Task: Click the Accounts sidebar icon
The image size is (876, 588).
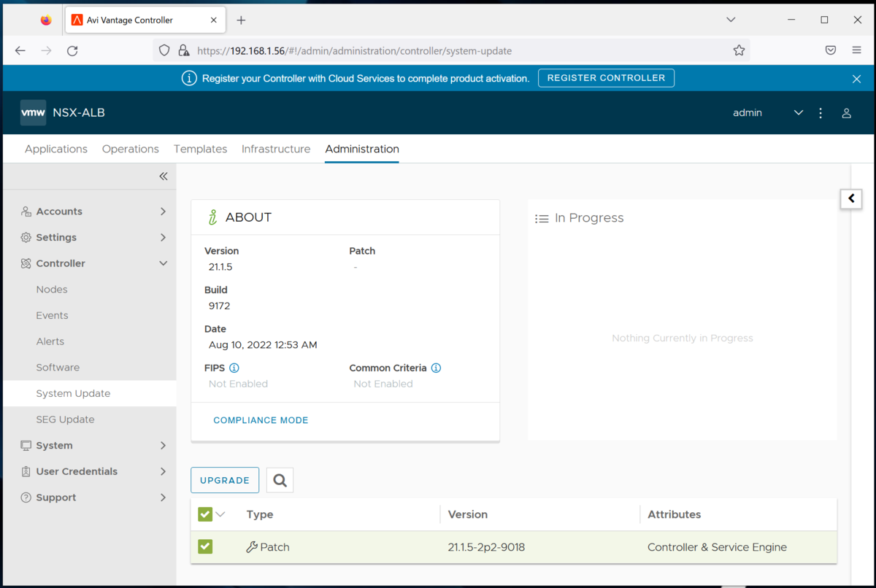Action: 26,212
